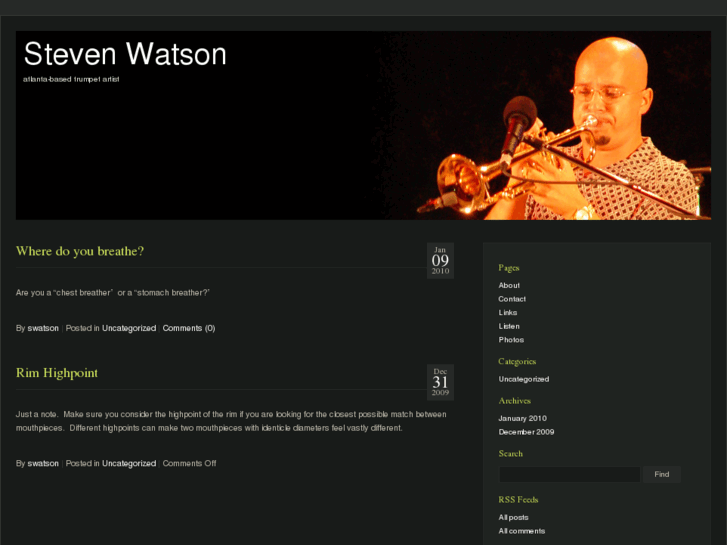Open the All posts RSS feed
The image size is (727, 545).
pos(513,517)
